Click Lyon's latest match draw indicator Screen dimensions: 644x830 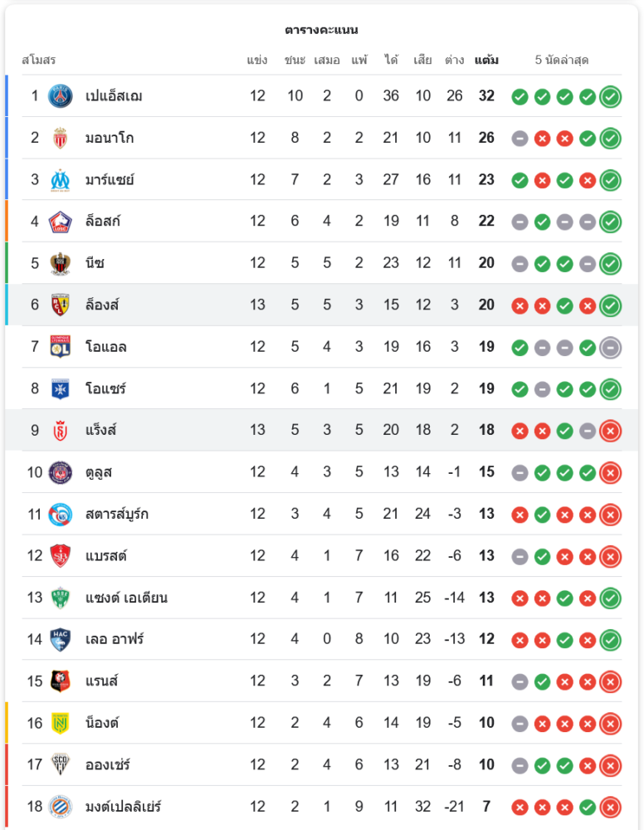610,347
